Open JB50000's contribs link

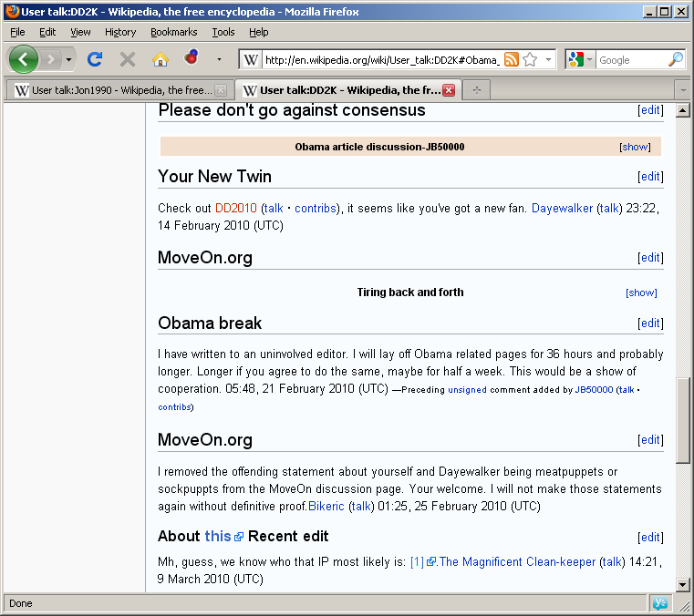174,407
